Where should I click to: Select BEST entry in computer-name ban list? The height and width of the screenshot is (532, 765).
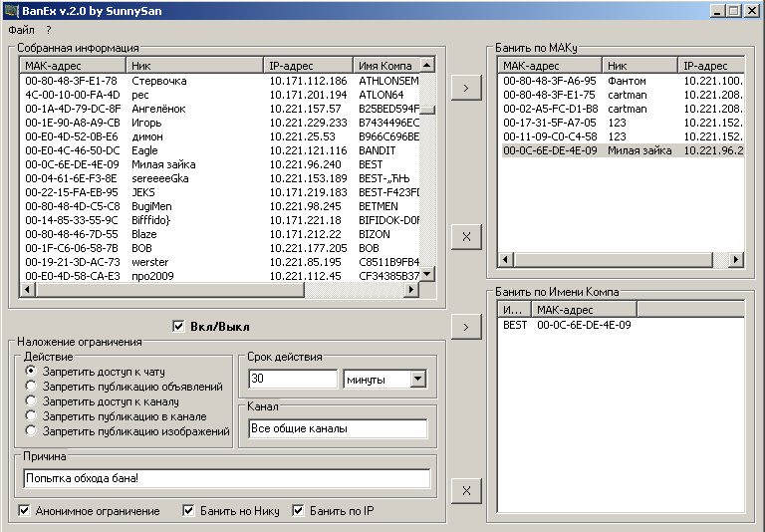coord(622,325)
